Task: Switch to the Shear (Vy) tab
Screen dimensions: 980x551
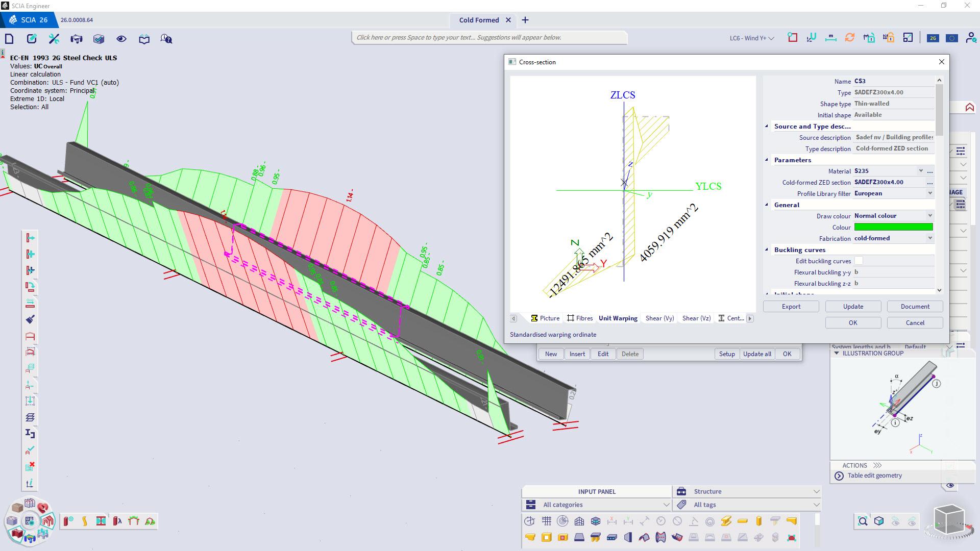Action: point(659,318)
